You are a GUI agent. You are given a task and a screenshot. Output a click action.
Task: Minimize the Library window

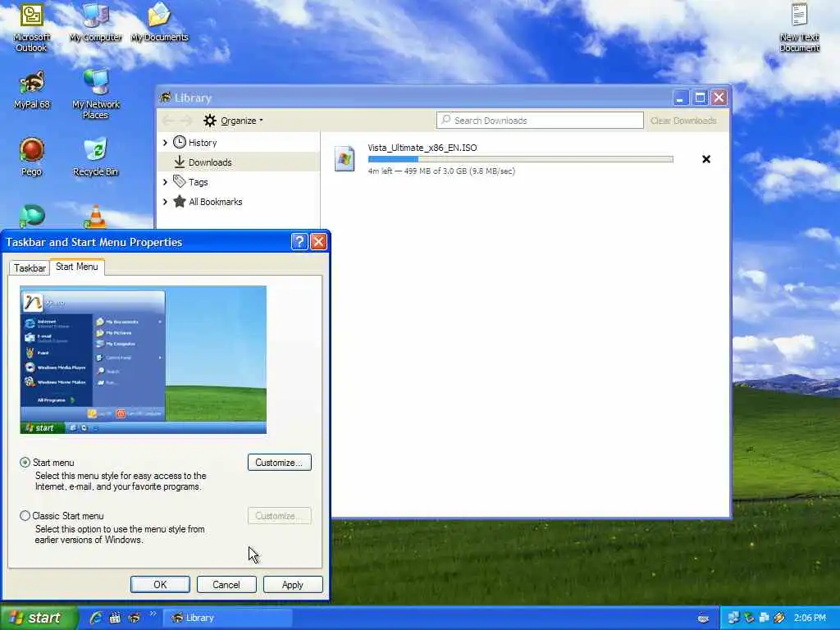(x=680, y=98)
